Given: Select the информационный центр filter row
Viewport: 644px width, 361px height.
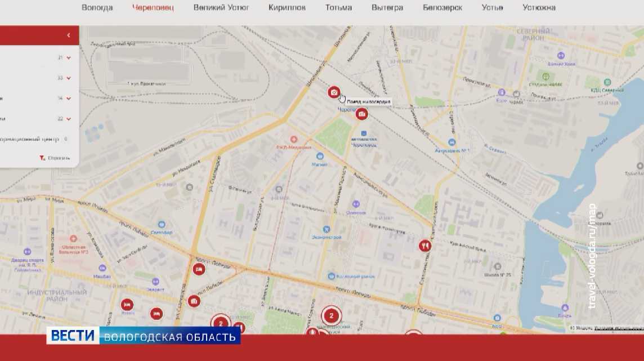Looking at the screenshot, I should pyautogui.click(x=34, y=139).
